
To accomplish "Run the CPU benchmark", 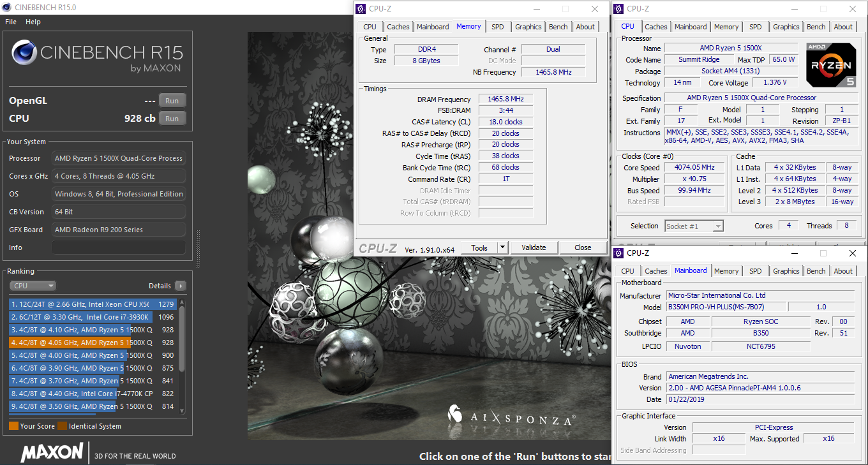I will (x=172, y=118).
